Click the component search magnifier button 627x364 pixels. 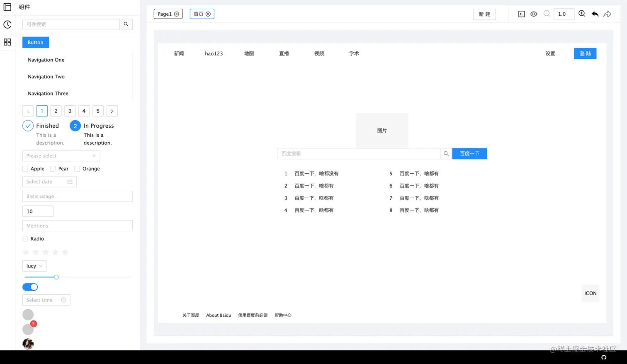click(126, 24)
